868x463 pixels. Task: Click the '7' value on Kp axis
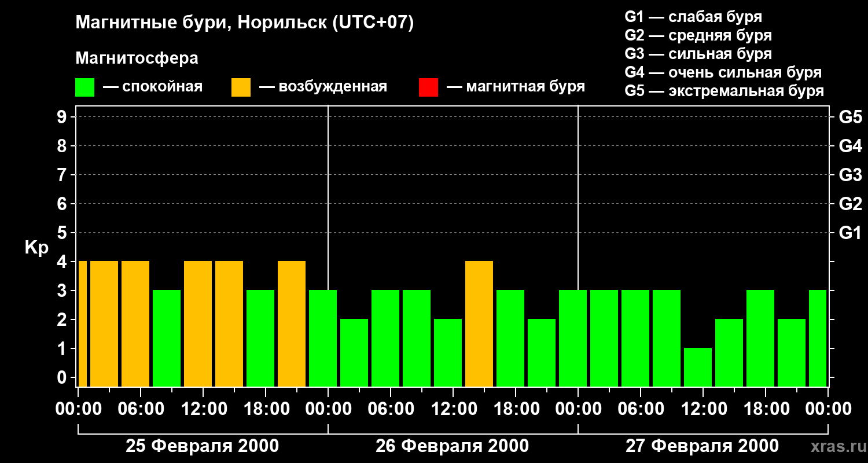coord(63,175)
